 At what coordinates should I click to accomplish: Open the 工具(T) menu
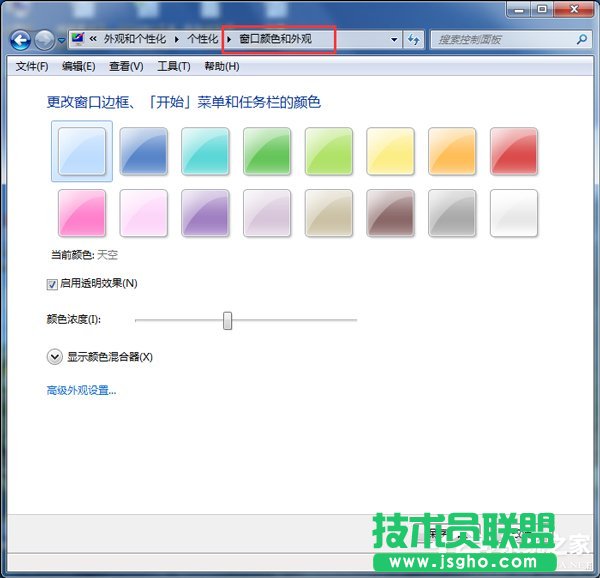click(x=174, y=66)
